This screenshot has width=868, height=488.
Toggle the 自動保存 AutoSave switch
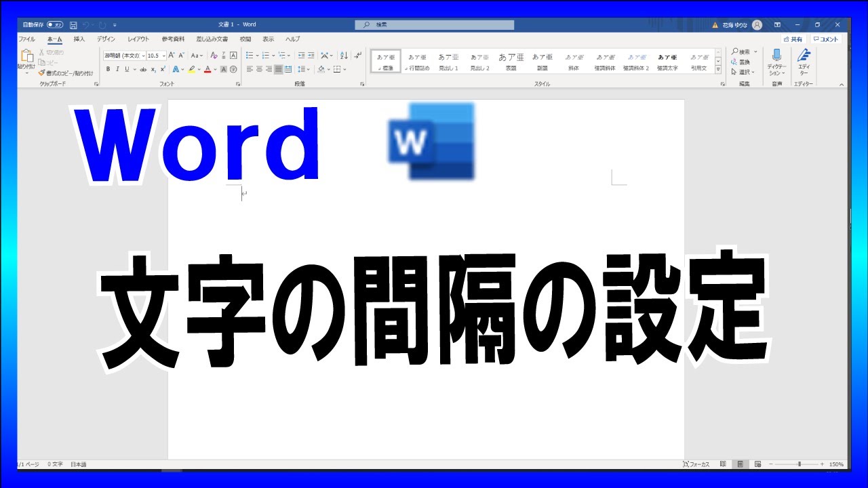click(55, 24)
